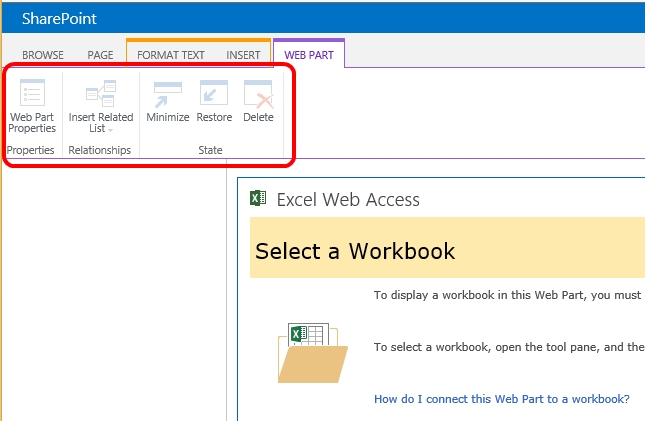Screen dimensions: 645x421
Task: Expand the Insert Related List dropdown arrow
Action: (x=110, y=130)
